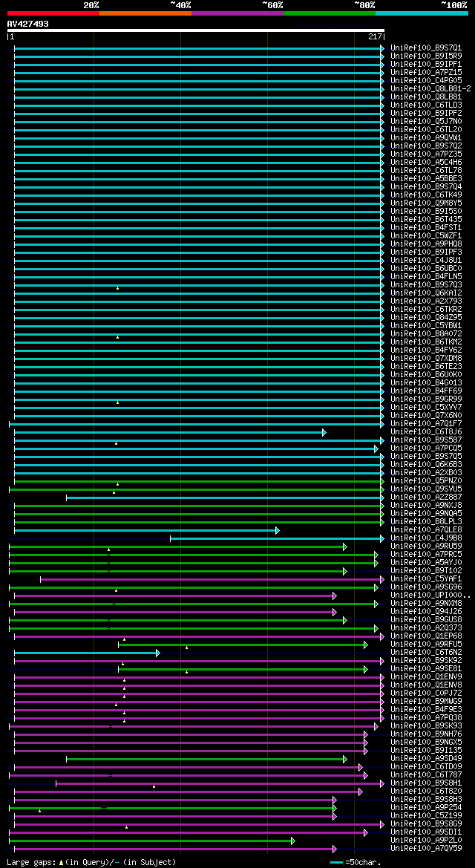This screenshot has width=475, height=868.
Task: Click the white query sequence bar
Action: pos(195,30)
